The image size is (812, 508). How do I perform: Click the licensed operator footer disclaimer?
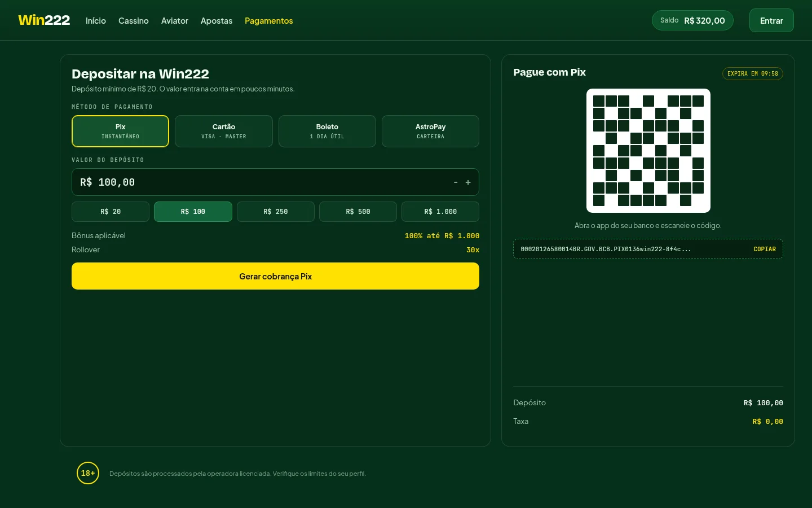click(x=237, y=474)
